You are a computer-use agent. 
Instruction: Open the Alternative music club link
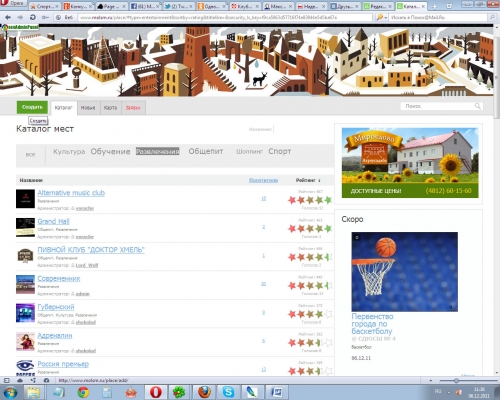click(x=71, y=193)
